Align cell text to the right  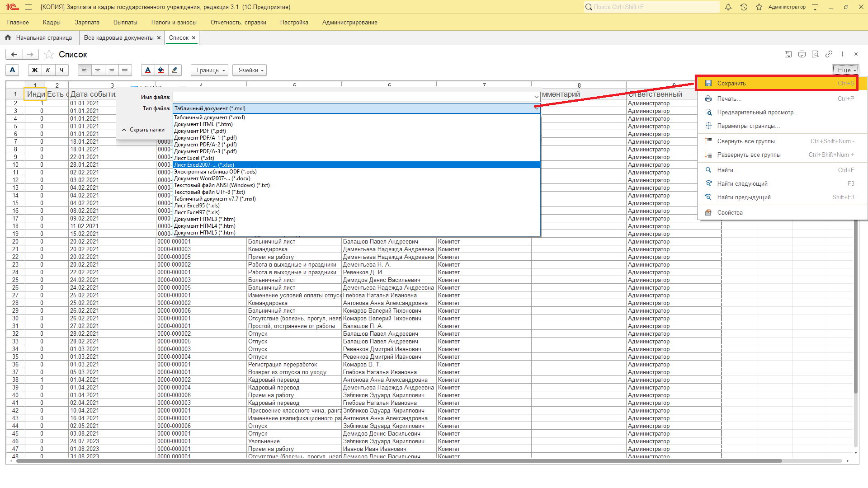click(x=111, y=70)
